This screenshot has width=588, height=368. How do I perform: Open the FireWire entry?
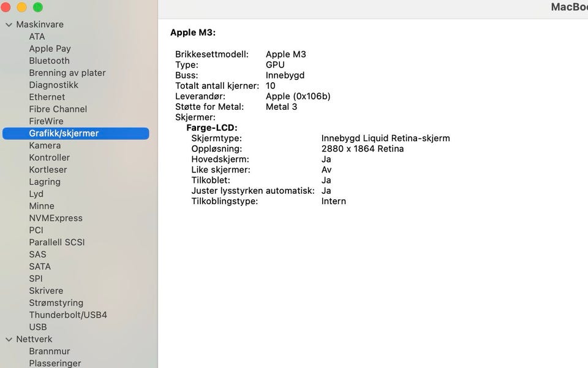tap(46, 121)
